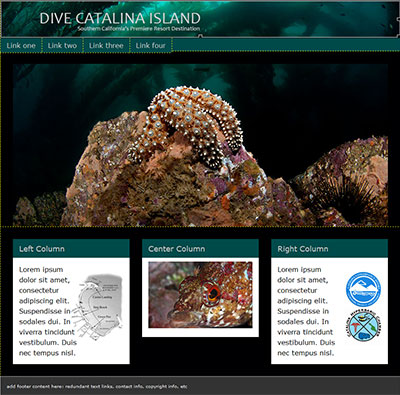Image resolution: width=400 pixels, height=395 pixels.
Task: Select the Center Column heading
Action: pos(177,249)
